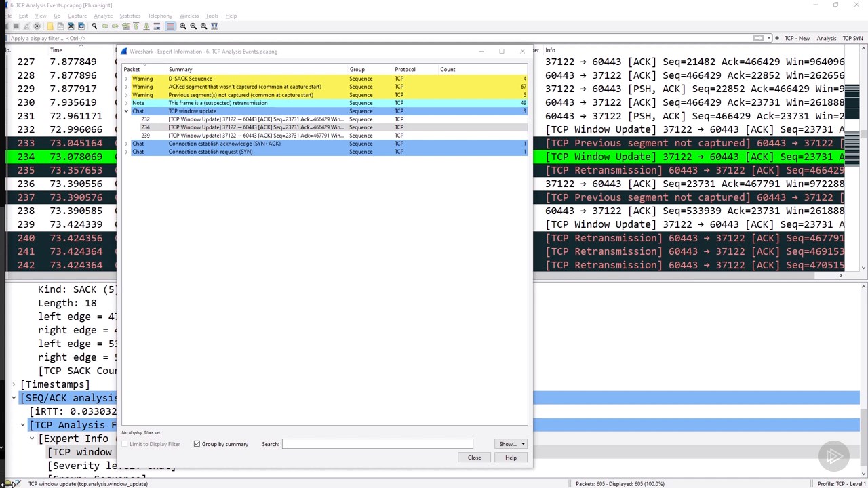Screen dimensions: 868x488
Task: Reset text to normal size icon
Action: pyautogui.click(x=203, y=26)
